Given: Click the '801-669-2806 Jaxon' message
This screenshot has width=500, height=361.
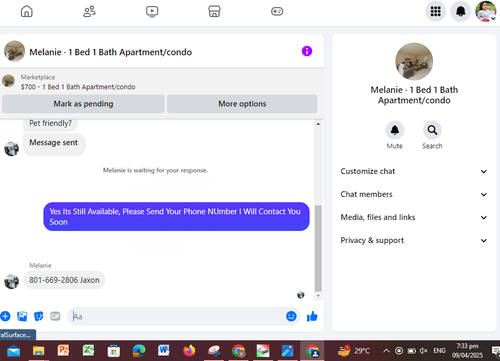Looking at the screenshot, I should pyautogui.click(x=64, y=280).
